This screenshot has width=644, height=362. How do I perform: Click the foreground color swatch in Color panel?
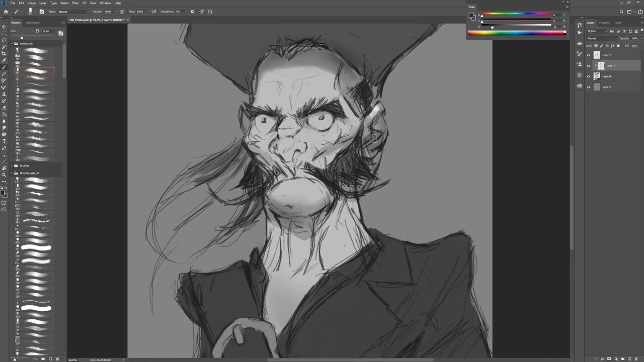point(471,15)
